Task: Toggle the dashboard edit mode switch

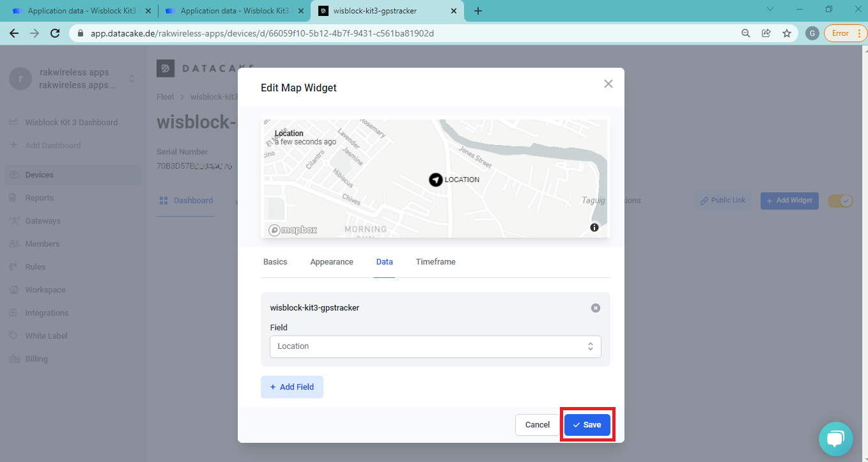Action: click(840, 201)
